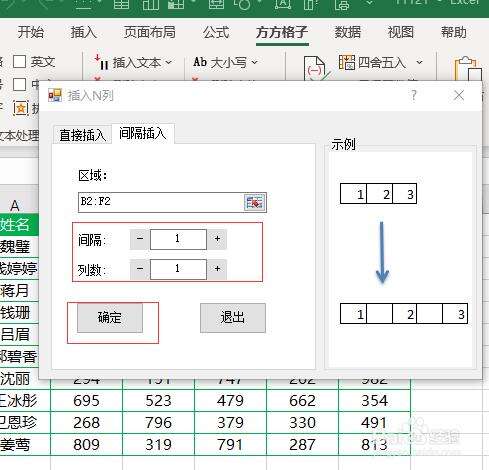Click the clipboard paste icon in ribbon

coord(468,69)
